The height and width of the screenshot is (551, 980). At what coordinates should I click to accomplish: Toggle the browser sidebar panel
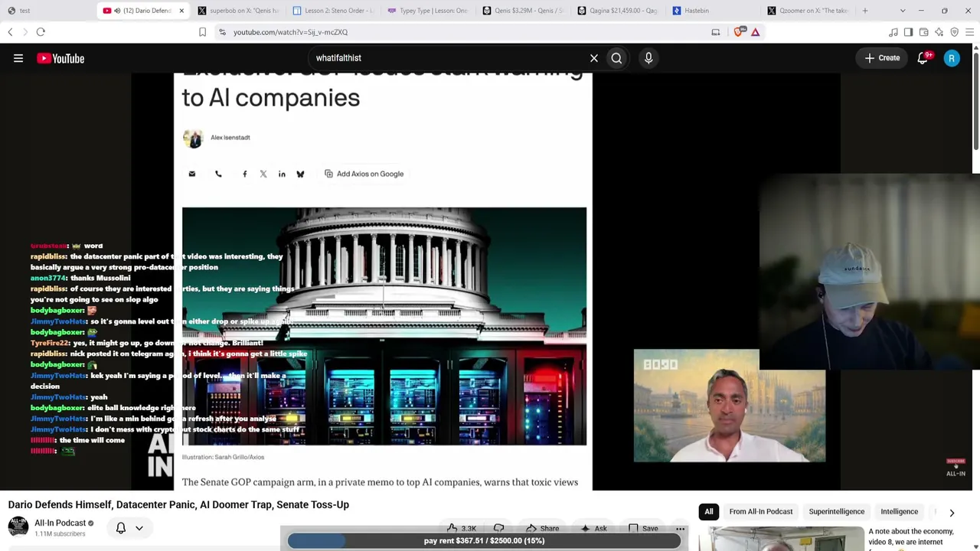pos(909,32)
